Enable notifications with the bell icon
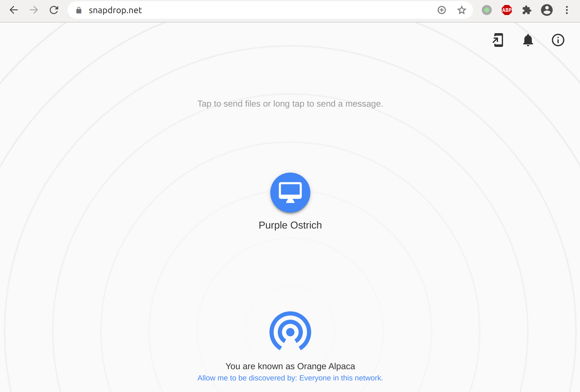The height and width of the screenshot is (392, 580). tap(528, 40)
